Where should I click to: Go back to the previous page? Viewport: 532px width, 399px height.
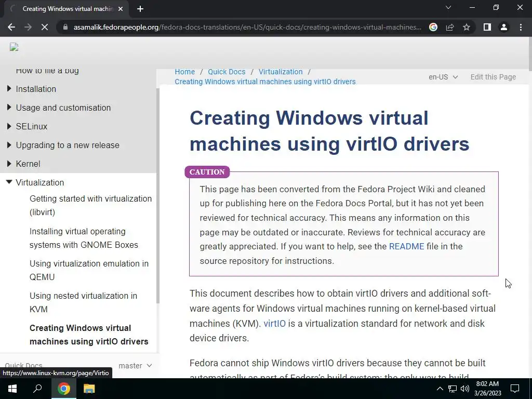coord(11,27)
